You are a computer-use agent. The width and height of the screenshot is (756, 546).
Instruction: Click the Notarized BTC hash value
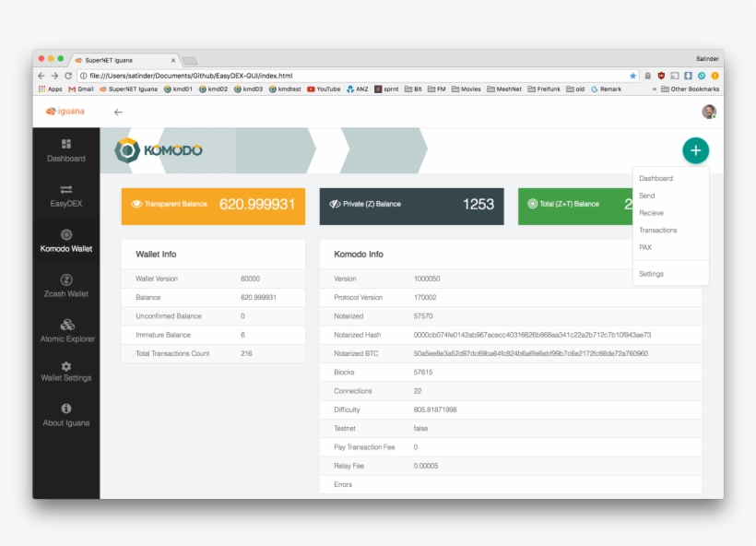[x=530, y=353]
